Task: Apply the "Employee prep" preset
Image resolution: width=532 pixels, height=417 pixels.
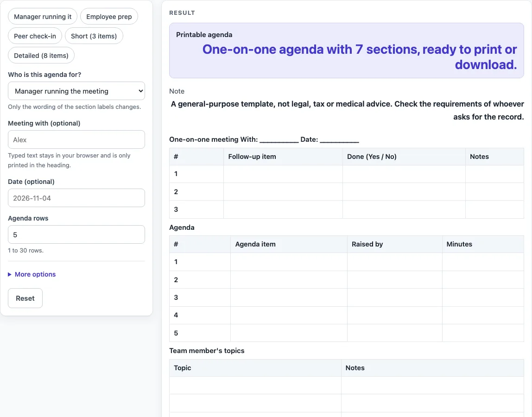Action: [x=109, y=17]
